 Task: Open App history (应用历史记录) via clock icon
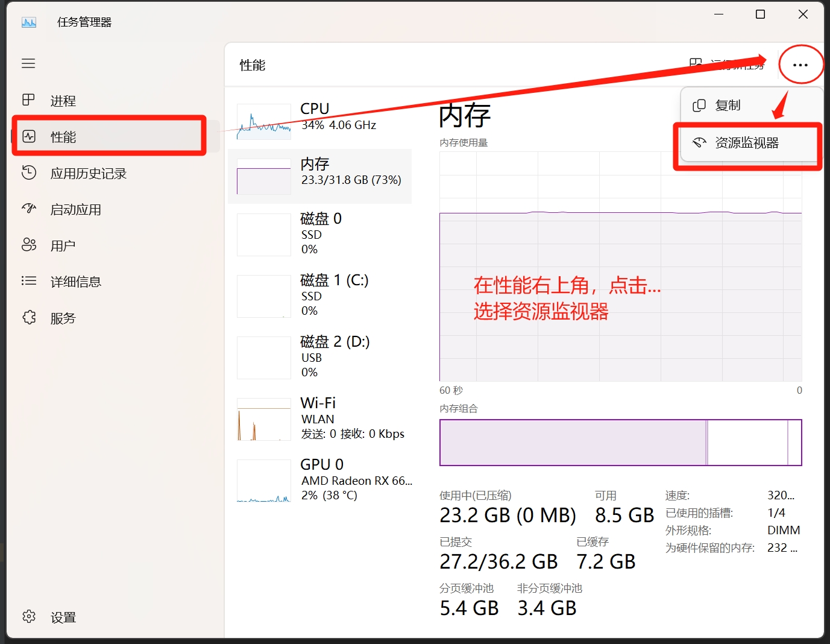(28, 173)
